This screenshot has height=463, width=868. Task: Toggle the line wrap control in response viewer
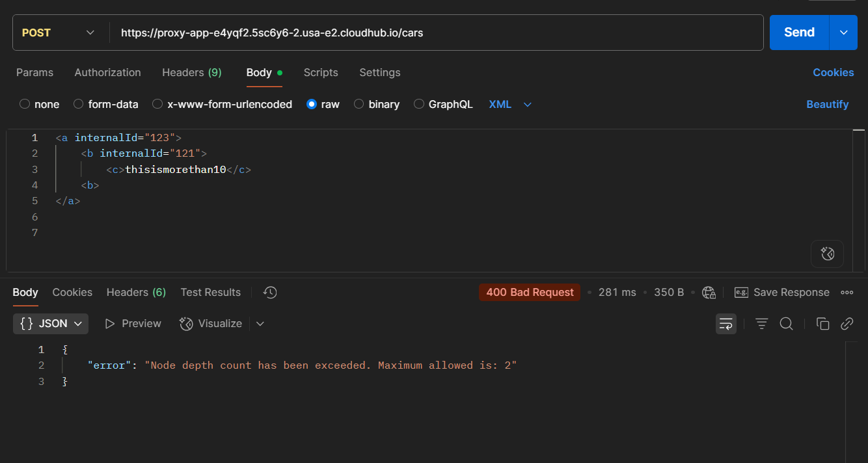[x=726, y=323]
